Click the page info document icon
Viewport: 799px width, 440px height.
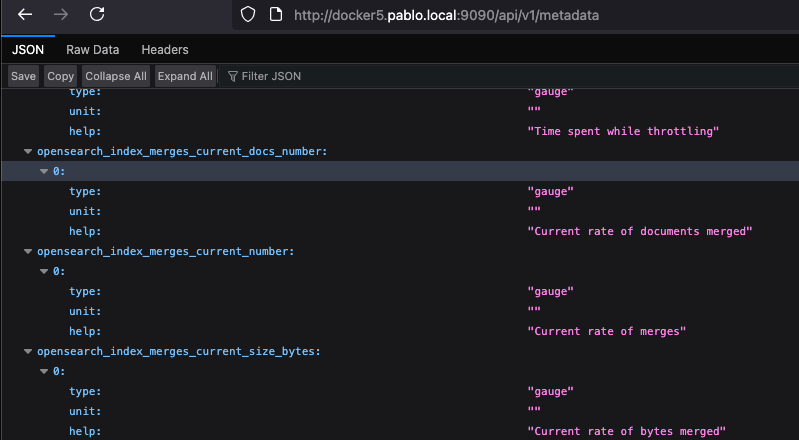point(276,15)
